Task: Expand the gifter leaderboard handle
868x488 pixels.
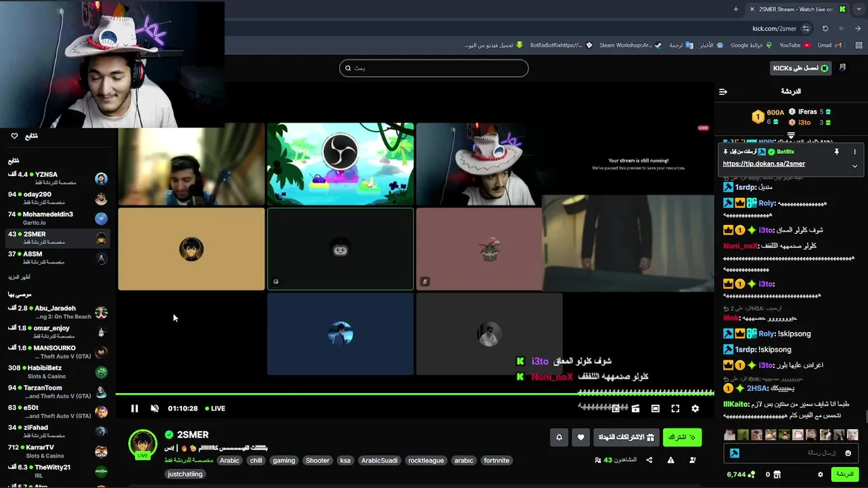Action: pyautogui.click(x=791, y=136)
